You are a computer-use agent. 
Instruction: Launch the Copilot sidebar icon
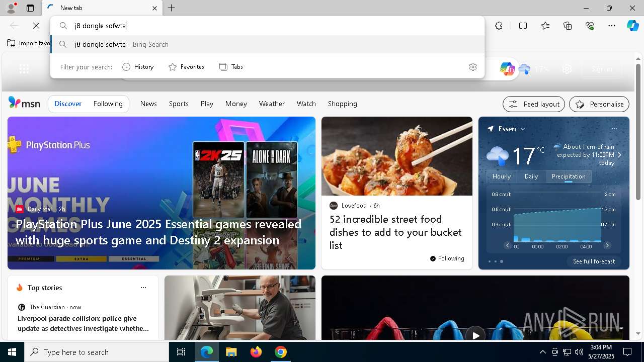[x=632, y=26]
